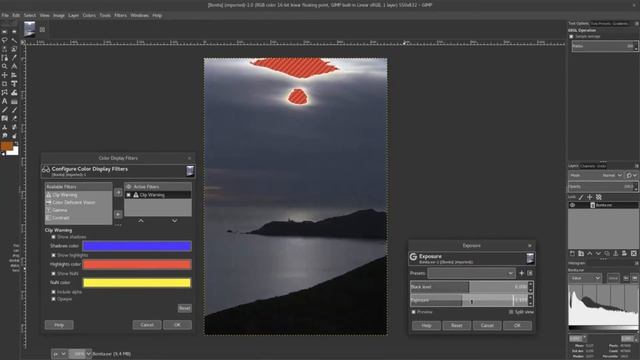640x360 pixels.
Task: Open the layer Mode dropdown
Action: click(596, 176)
